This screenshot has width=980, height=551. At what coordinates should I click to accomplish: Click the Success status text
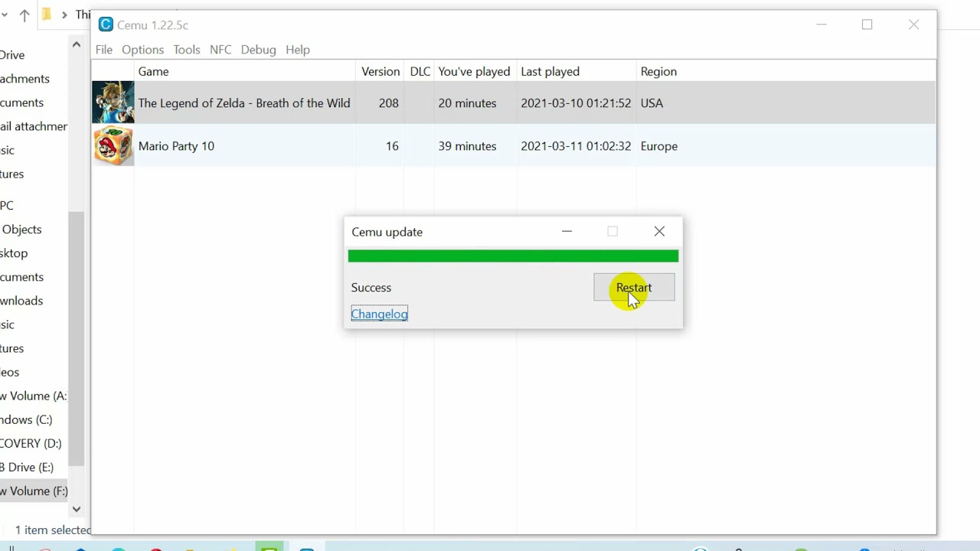click(371, 288)
